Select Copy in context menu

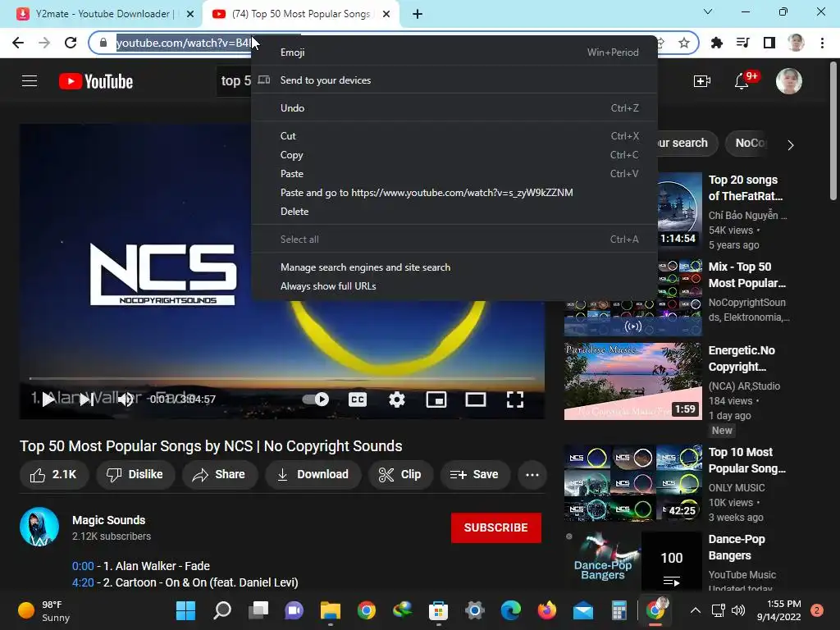(x=454, y=155)
